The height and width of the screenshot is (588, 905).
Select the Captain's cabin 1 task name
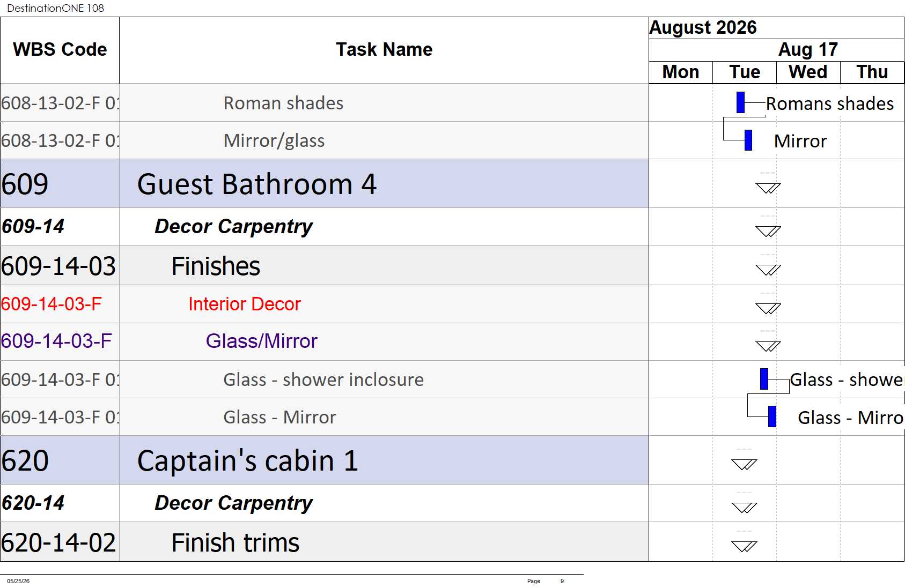coord(248,460)
